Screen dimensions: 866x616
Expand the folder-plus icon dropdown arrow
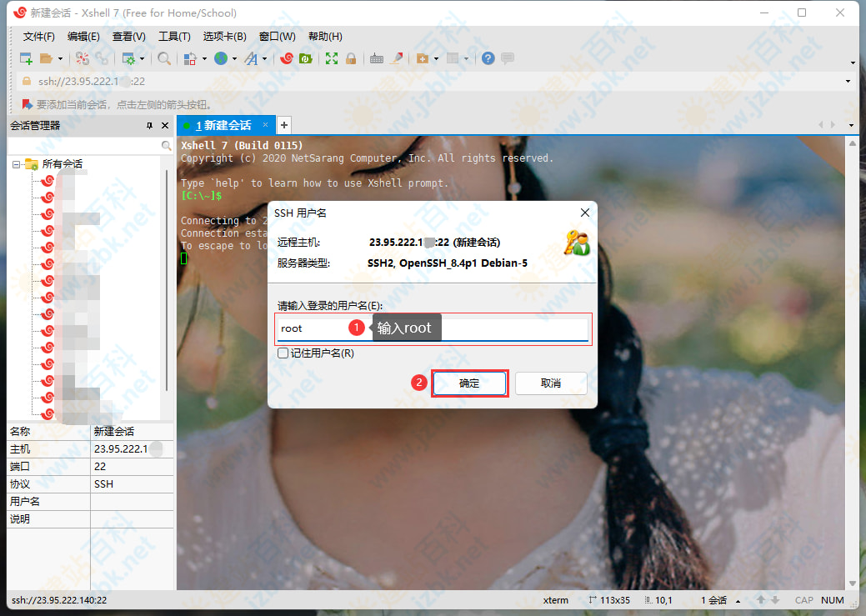(436, 58)
